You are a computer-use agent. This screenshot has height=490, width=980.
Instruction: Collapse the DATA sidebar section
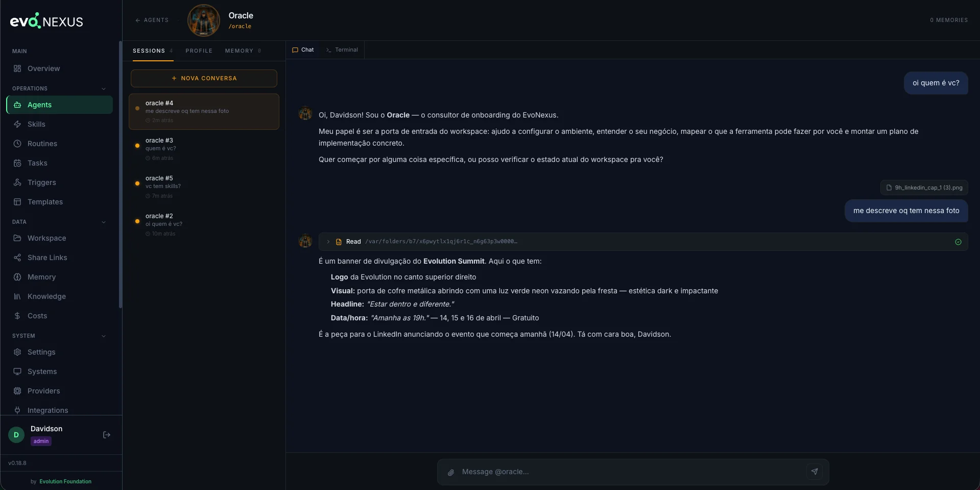coord(104,222)
